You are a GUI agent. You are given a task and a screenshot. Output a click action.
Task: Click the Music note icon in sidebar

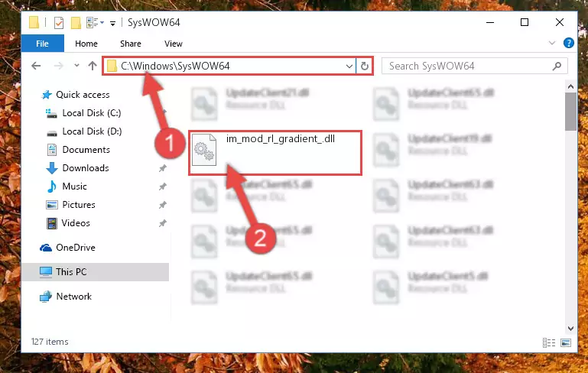[52, 186]
